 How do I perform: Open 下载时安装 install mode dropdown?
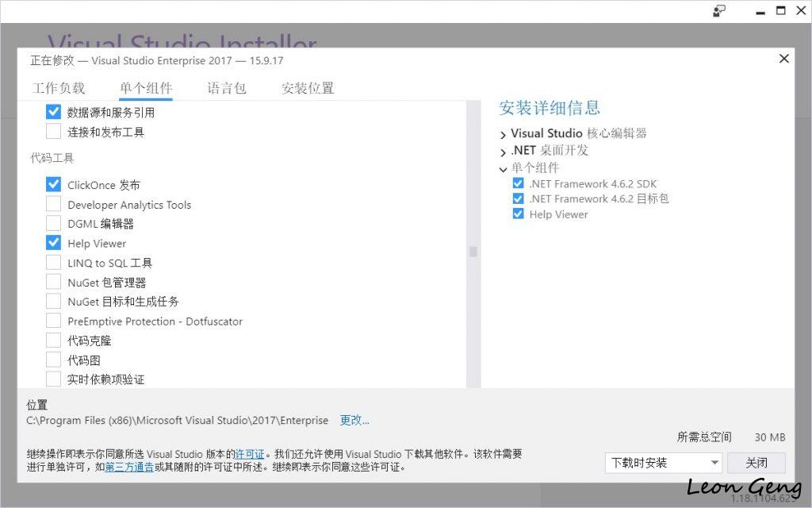click(x=664, y=463)
